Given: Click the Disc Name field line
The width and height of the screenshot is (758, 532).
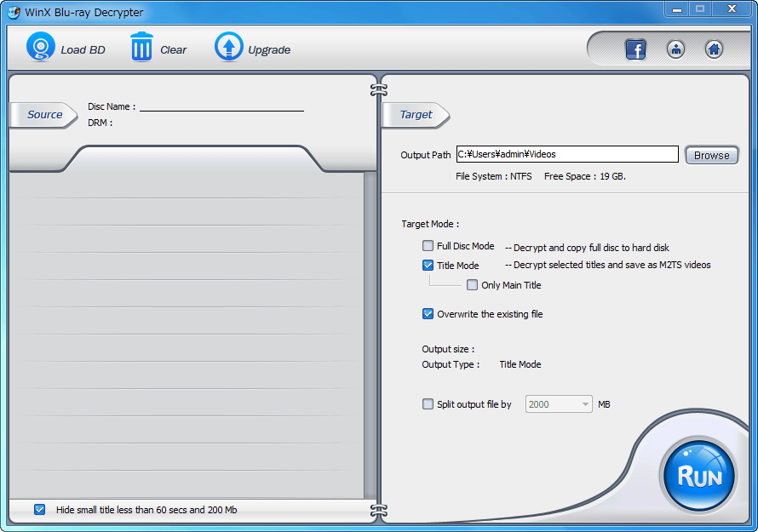Looking at the screenshot, I should (222, 106).
